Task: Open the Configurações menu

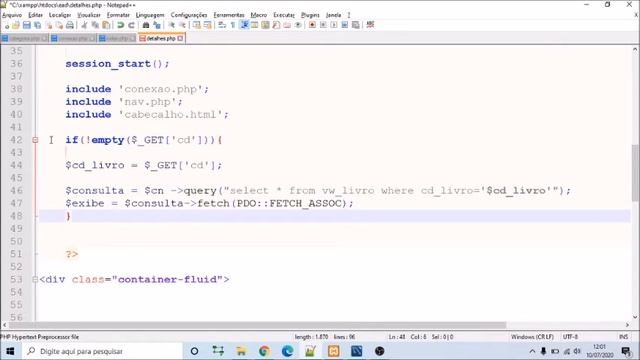Action: coord(189,15)
